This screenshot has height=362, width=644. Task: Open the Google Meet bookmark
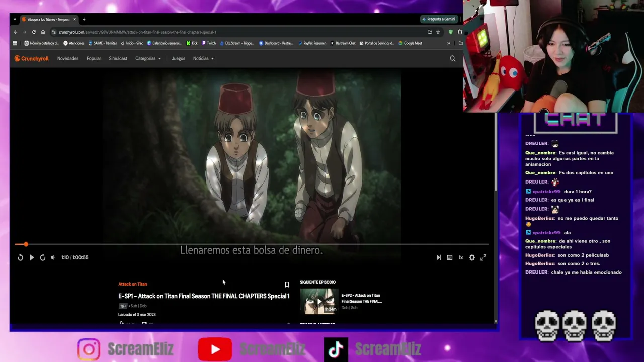point(410,43)
